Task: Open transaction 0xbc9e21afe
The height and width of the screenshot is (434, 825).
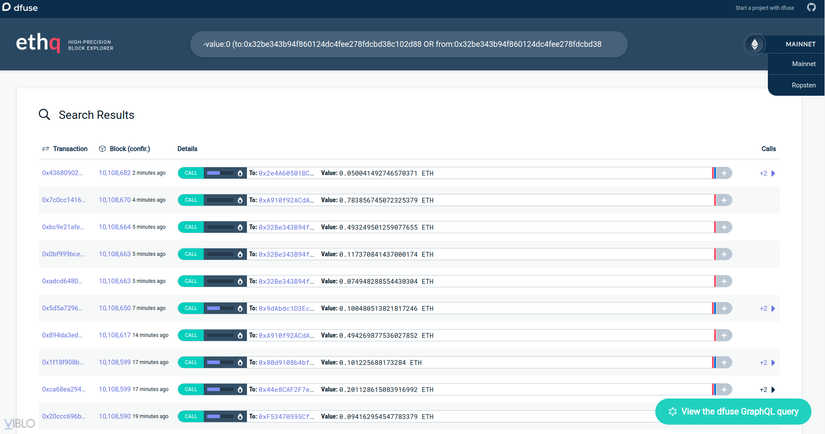Action: [63, 227]
